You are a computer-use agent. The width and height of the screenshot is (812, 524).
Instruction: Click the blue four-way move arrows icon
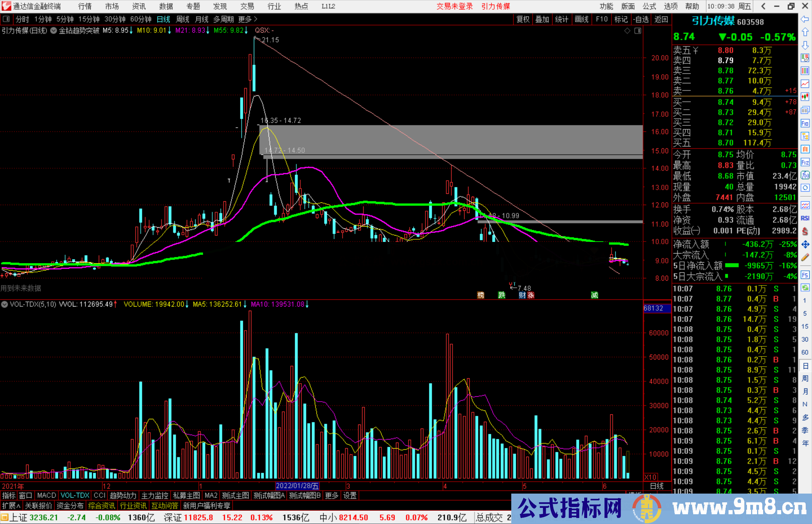tap(805, 245)
